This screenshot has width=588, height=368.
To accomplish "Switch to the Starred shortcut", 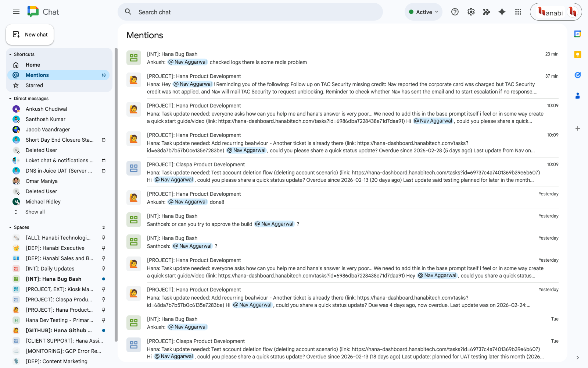I will point(34,85).
